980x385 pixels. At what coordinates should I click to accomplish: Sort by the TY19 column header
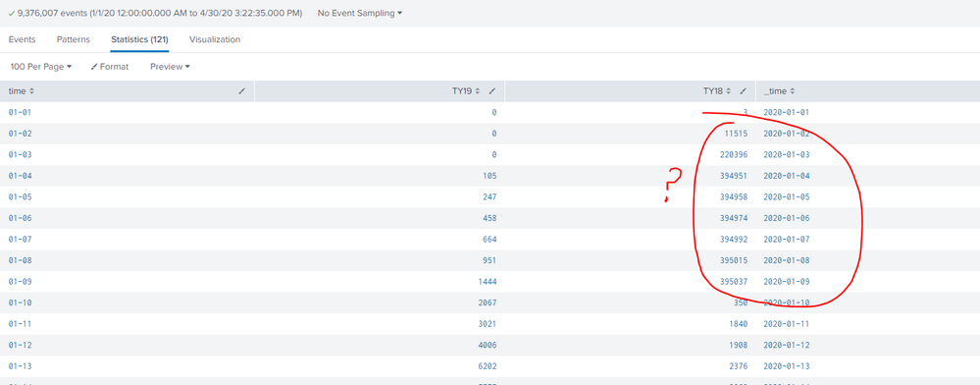[x=466, y=91]
